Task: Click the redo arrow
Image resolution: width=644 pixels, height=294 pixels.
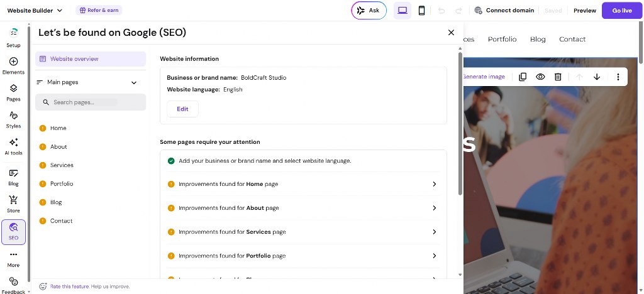Action: pos(458,11)
